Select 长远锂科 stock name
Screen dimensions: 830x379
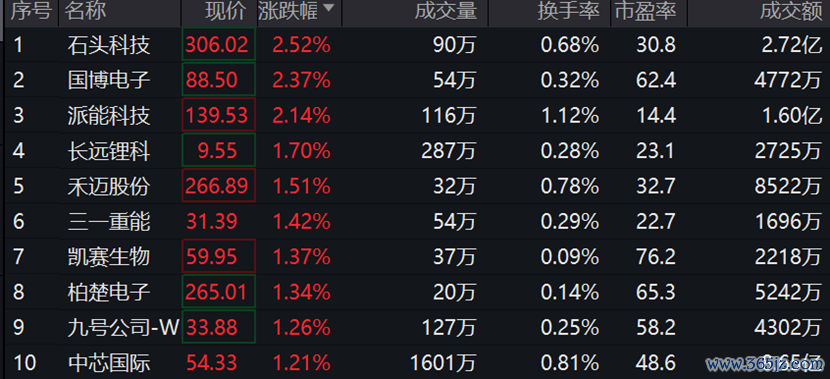point(109,151)
